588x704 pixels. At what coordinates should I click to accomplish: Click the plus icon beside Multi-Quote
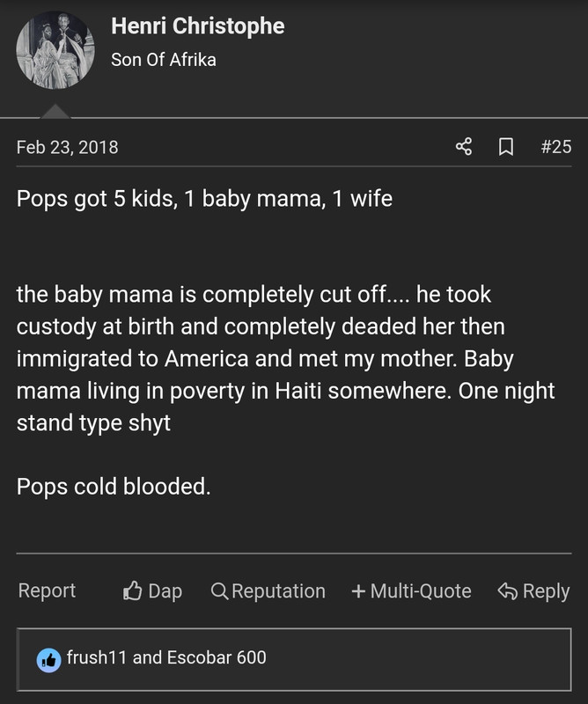358,591
